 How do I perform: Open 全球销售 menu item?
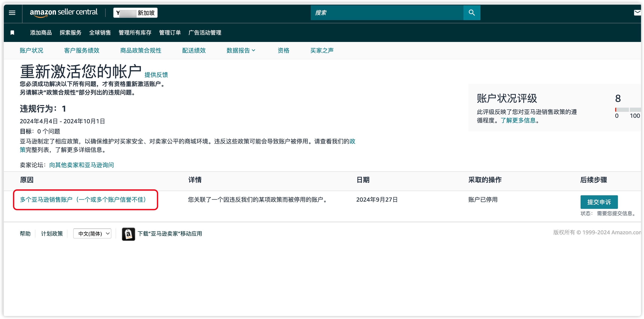100,32
